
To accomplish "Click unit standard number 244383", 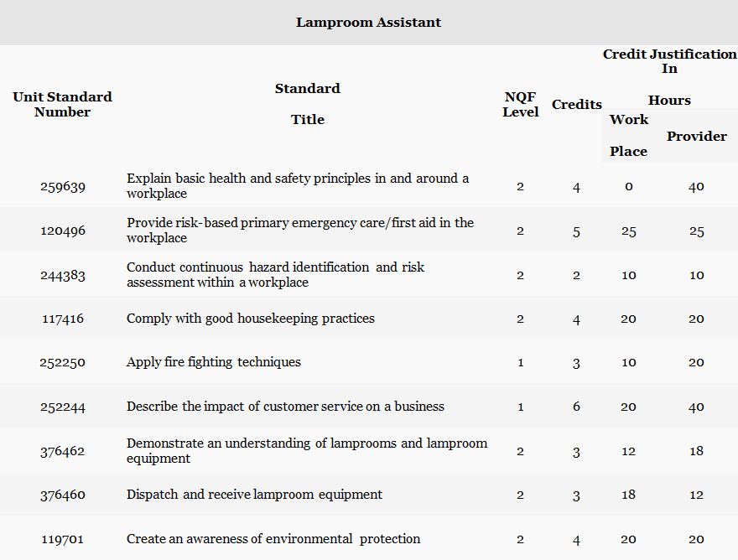I will click(63, 275).
